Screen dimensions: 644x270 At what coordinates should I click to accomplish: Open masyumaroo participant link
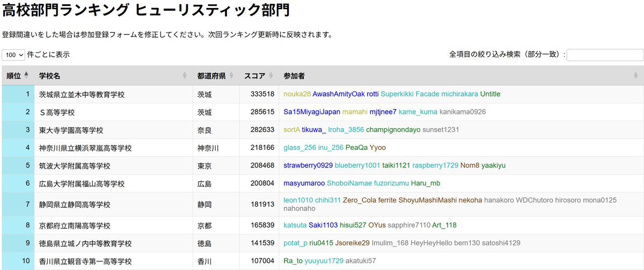304,184
